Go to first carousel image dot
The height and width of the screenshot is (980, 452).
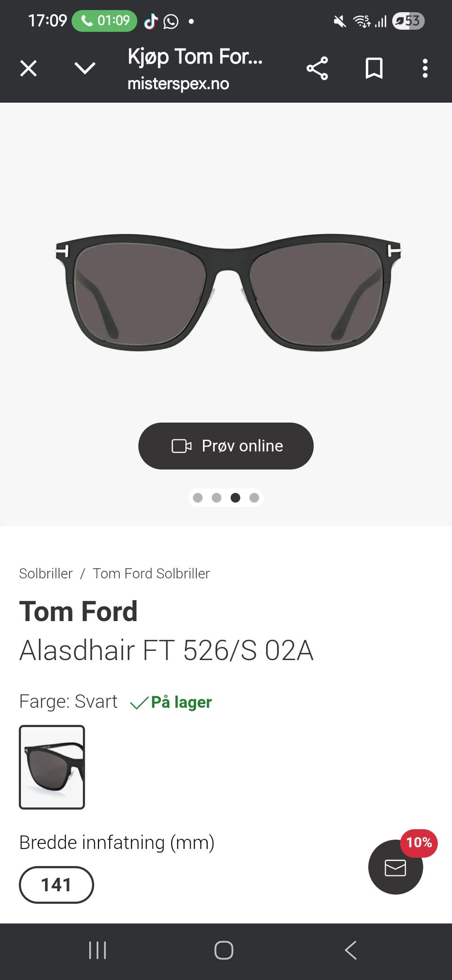[198, 498]
